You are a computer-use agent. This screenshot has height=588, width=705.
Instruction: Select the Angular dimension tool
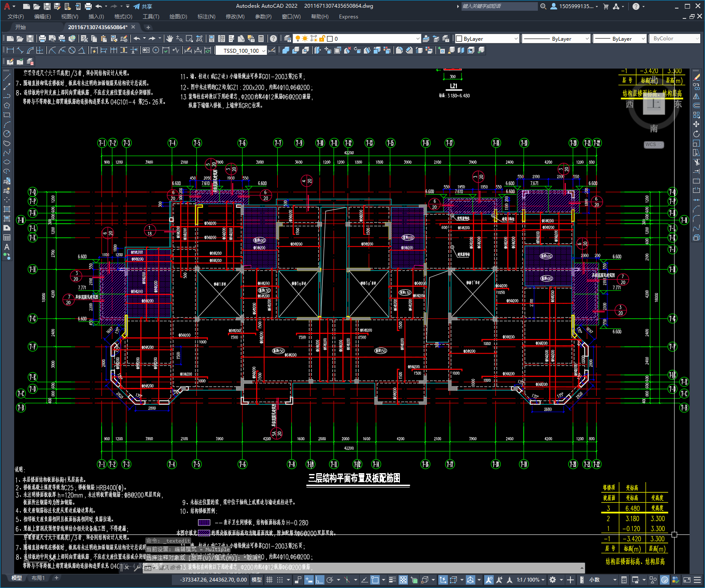coord(81,50)
